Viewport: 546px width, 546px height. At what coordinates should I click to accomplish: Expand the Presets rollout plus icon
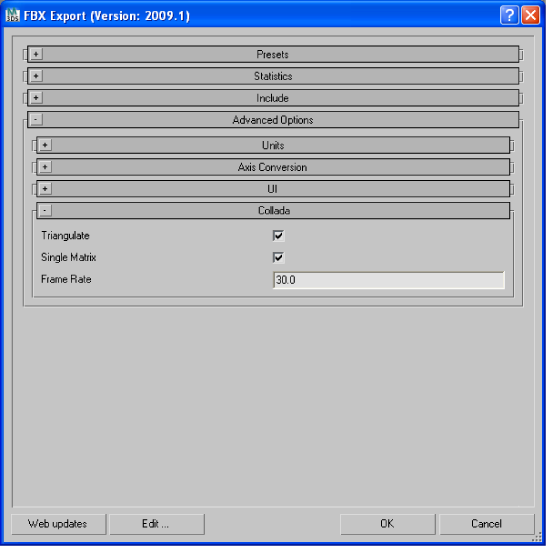click(x=36, y=54)
